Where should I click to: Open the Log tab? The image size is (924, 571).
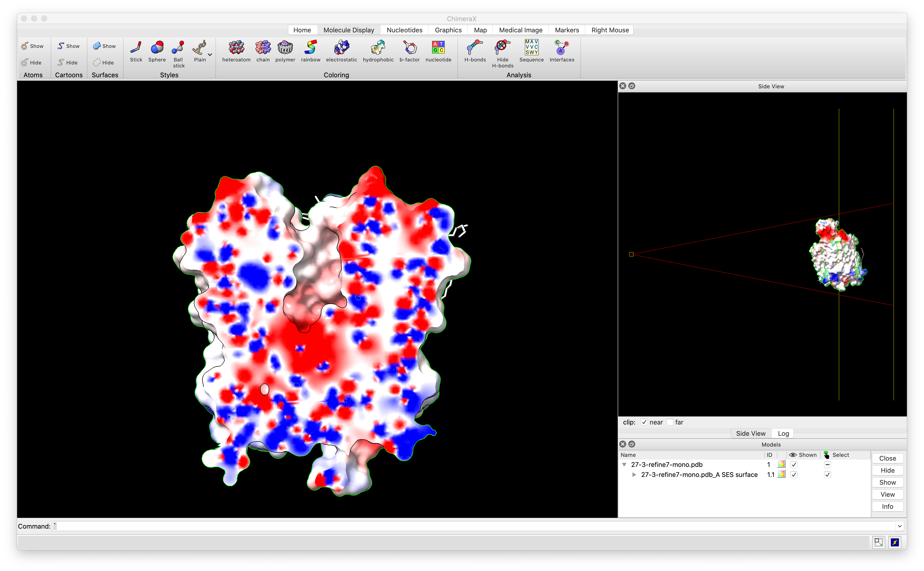pyautogui.click(x=783, y=434)
